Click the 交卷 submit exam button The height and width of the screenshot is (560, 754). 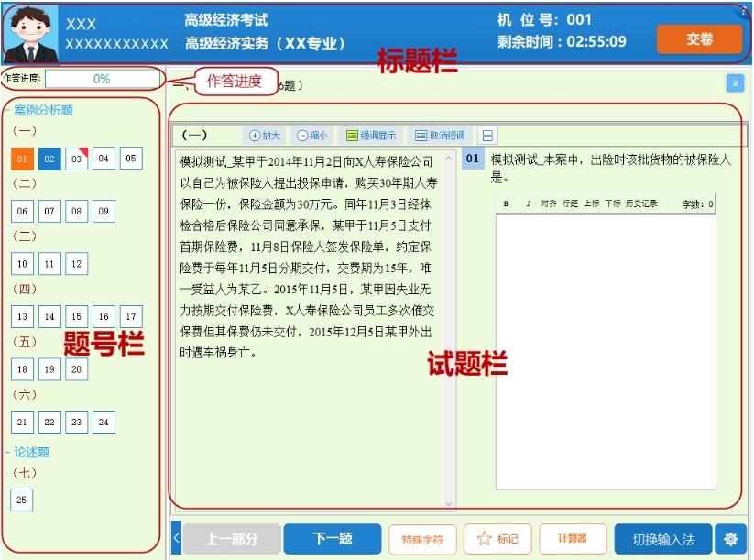(699, 39)
